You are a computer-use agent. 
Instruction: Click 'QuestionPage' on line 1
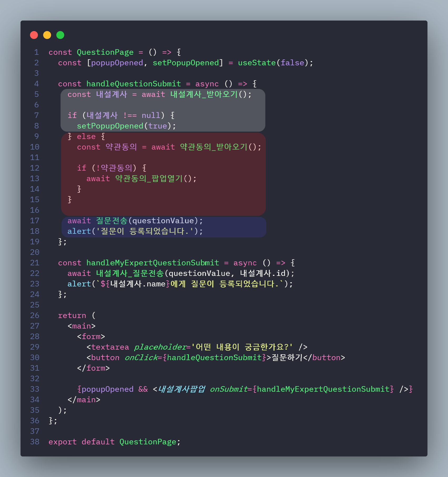[105, 52]
